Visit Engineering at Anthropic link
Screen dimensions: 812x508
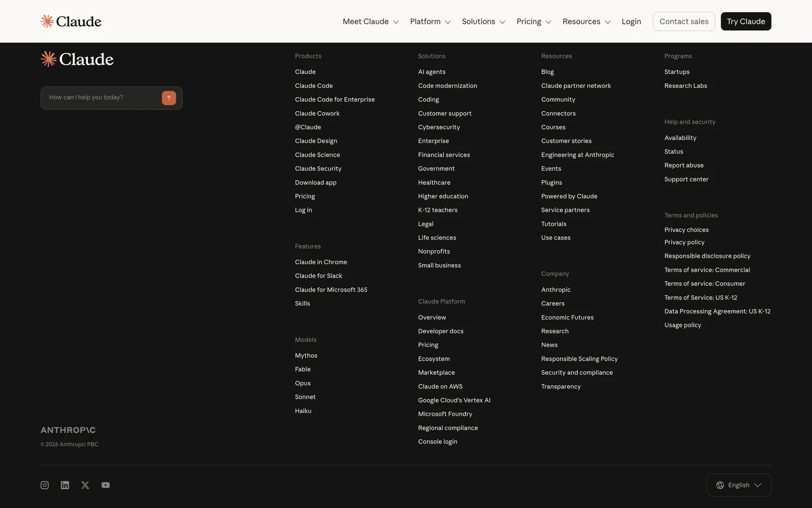point(578,155)
